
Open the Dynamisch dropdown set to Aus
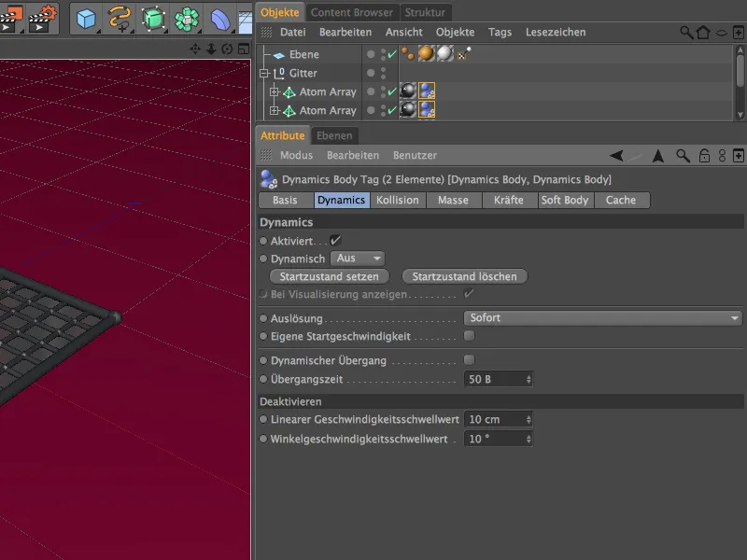[358, 259]
